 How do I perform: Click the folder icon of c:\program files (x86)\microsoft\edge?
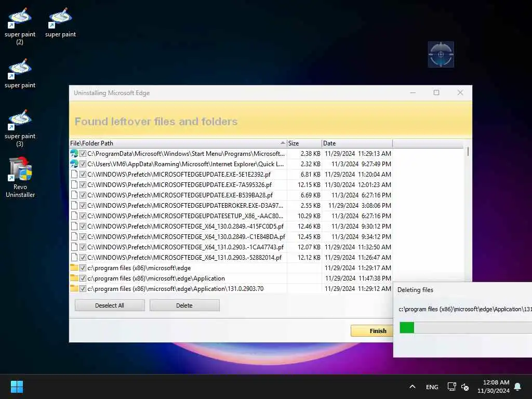(74, 268)
